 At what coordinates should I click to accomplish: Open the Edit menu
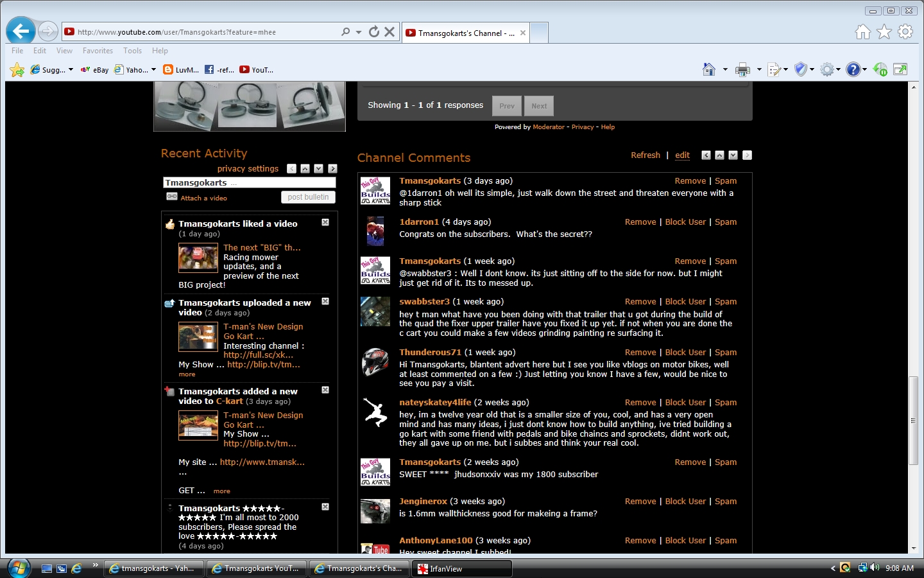pyautogui.click(x=40, y=51)
